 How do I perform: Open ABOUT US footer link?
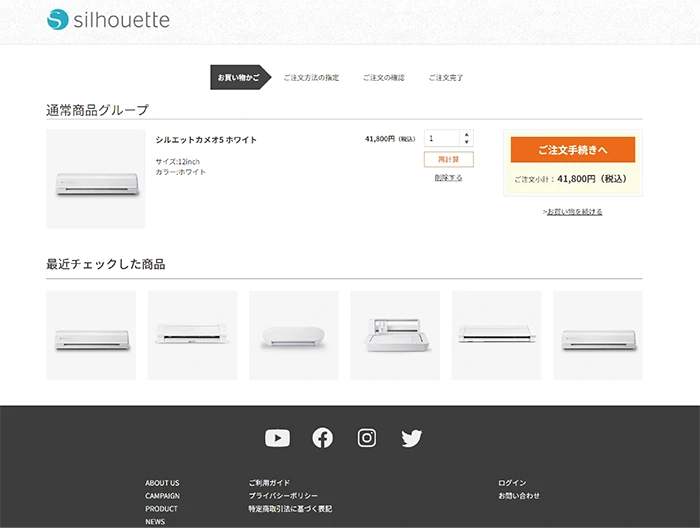click(162, 483)
